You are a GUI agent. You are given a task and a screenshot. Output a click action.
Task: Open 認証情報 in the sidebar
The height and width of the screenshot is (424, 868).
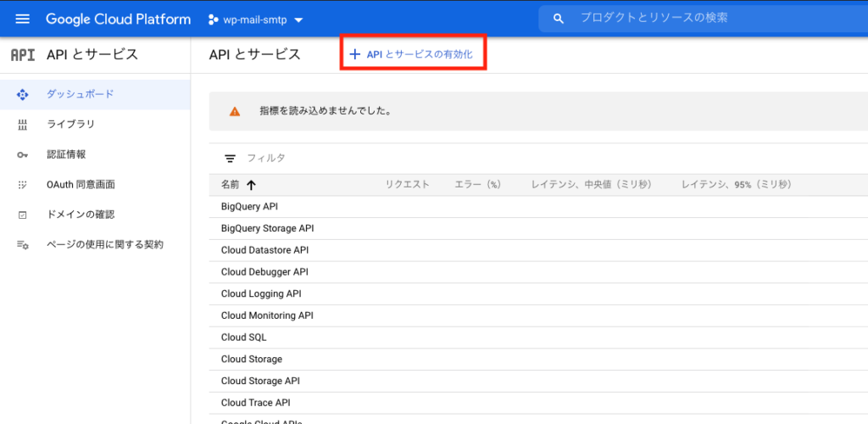tap(66, 154)
